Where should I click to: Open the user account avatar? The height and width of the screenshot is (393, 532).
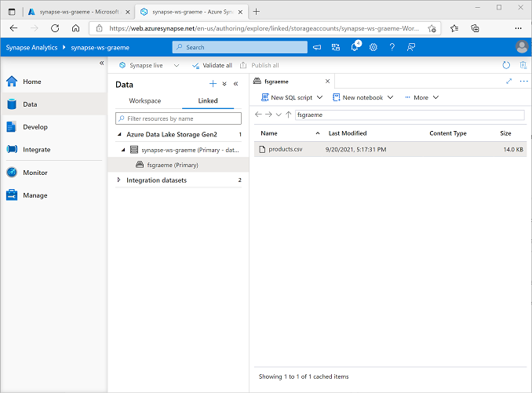pos(522,47)
